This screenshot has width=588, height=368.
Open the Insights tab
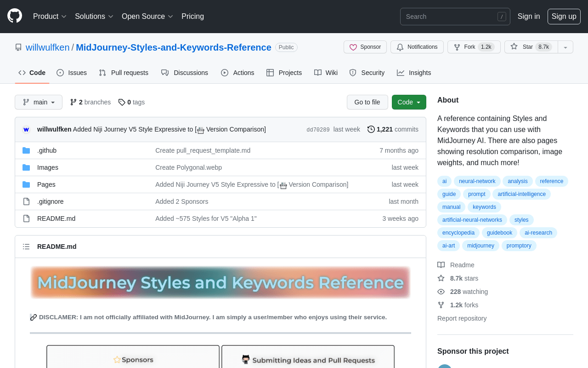[x=414, y=73]
